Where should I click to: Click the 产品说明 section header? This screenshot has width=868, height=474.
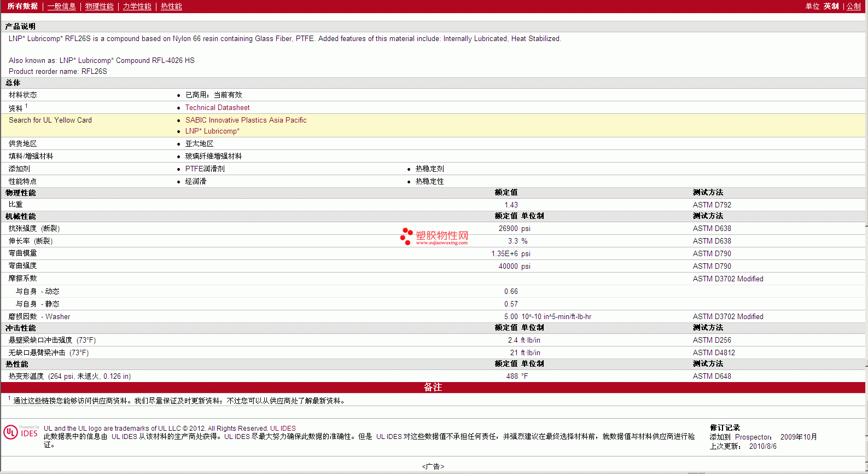[x=20, y=26]
